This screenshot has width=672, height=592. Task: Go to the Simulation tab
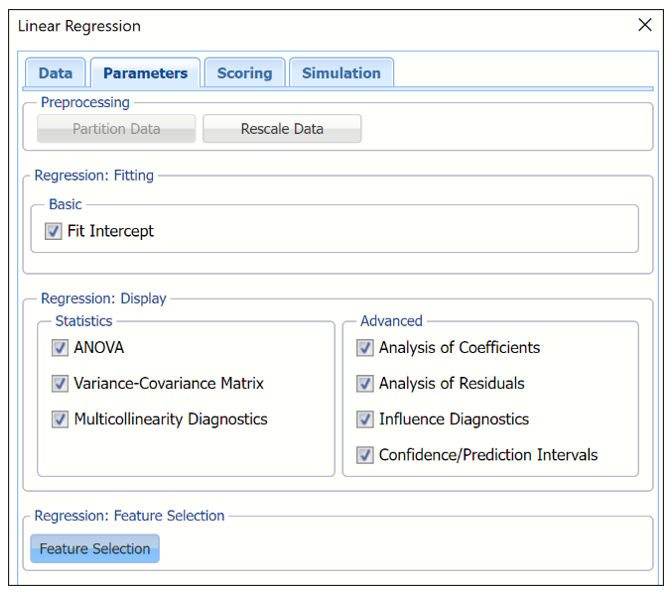point(341,73)
